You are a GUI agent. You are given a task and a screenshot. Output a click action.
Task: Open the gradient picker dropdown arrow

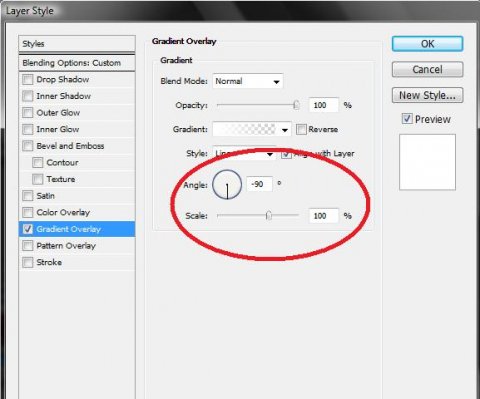[x=285, y=130]
